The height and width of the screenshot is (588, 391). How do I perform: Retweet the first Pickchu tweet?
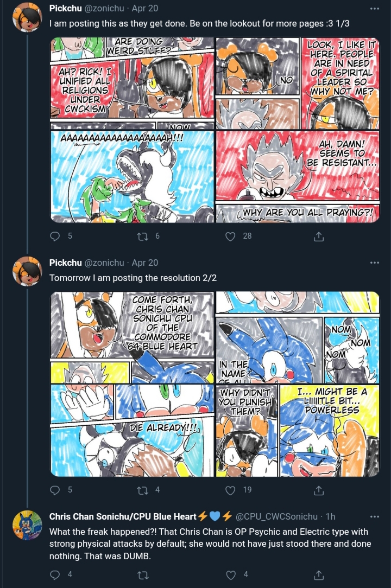143,236
